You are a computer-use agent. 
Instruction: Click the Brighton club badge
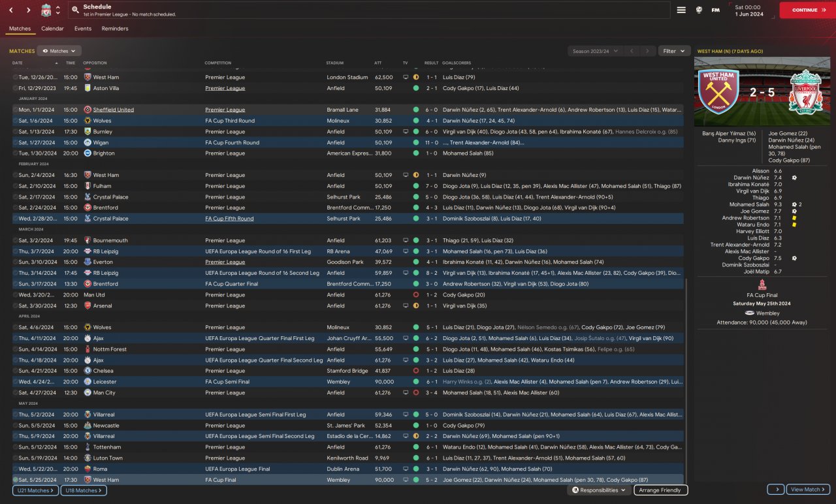(88, 153)
